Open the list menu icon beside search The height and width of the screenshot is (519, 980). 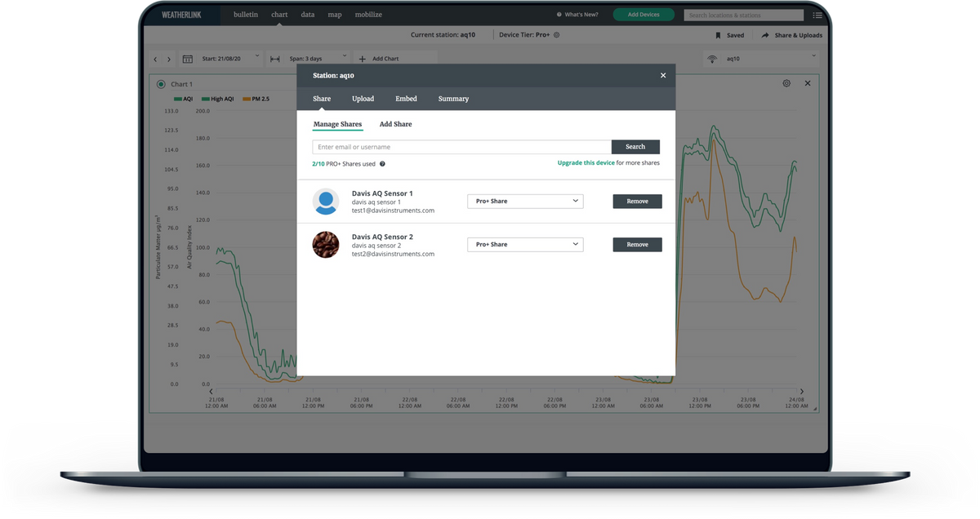(817, 15)
